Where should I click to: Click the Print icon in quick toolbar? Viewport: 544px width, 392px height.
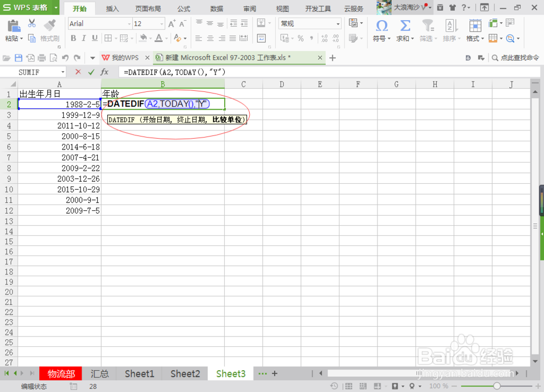(42, 58)
